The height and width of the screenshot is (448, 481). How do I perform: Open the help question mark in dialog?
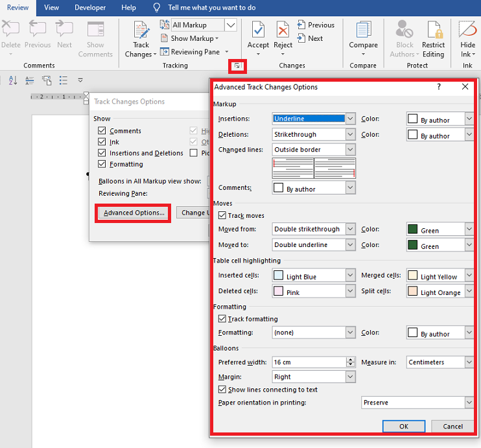439,87
